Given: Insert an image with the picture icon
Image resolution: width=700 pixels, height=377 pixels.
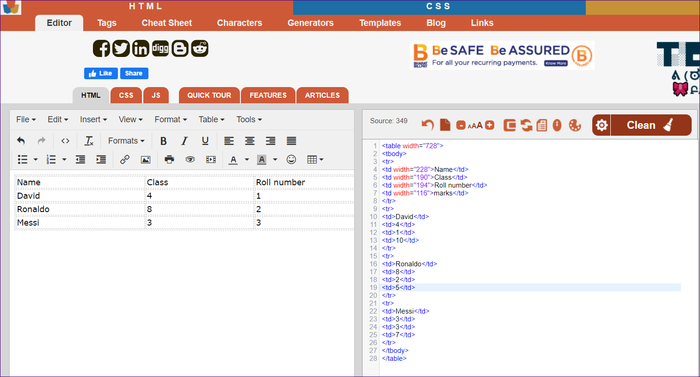Looking at the screenshot, I should tap(146, 159).
